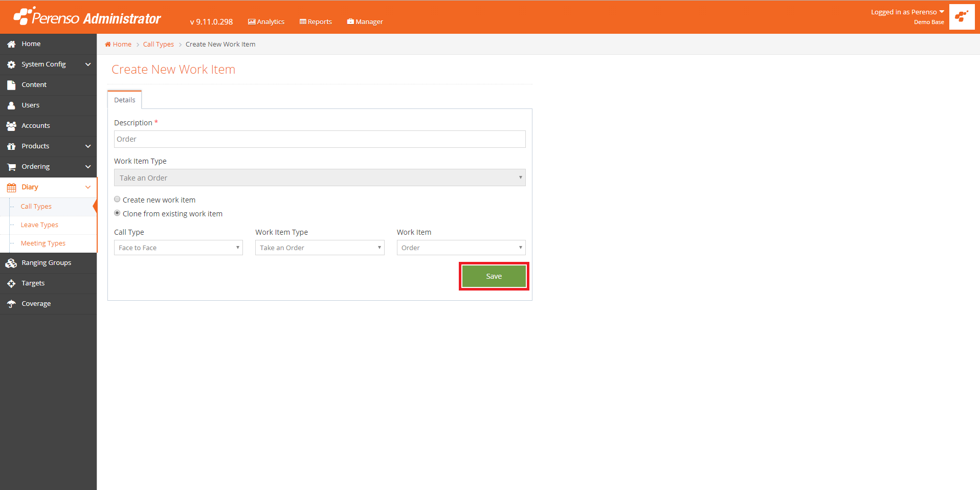Click the 'Create New Work Item' page heading

coord(173,70)
